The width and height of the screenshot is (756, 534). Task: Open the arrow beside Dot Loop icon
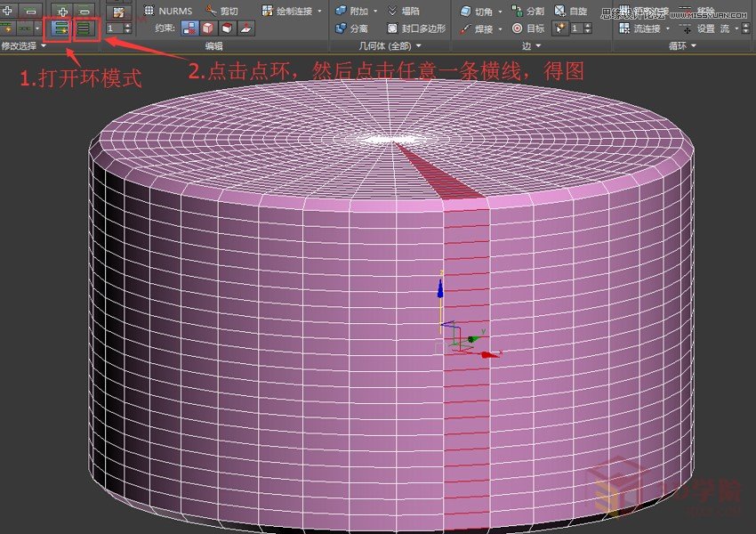(x=37, y=29)
